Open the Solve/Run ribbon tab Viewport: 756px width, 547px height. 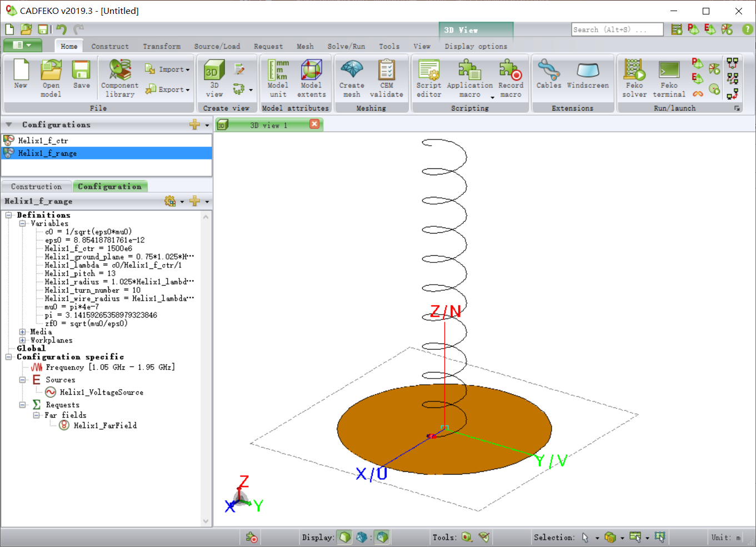(x=346, y=46)
